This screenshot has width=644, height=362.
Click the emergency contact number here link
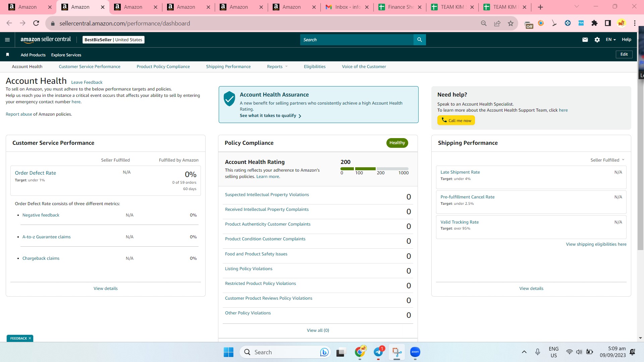76,102
